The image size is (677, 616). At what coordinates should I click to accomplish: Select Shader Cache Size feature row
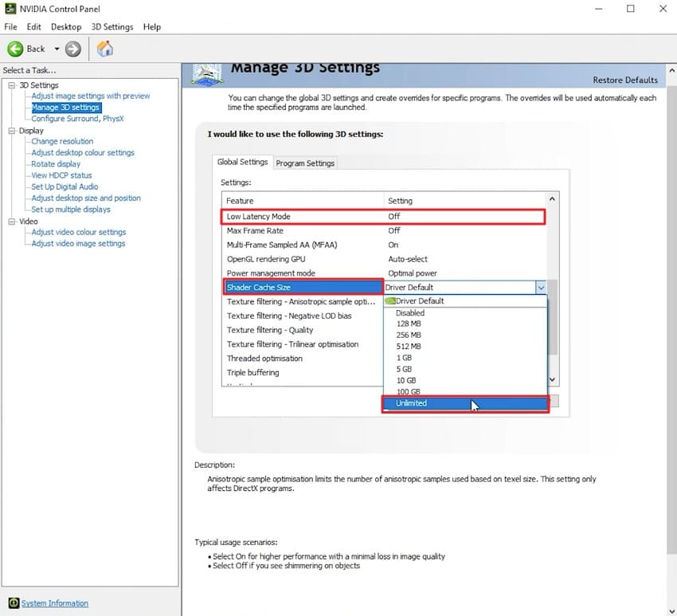click(x=303, y=287)
